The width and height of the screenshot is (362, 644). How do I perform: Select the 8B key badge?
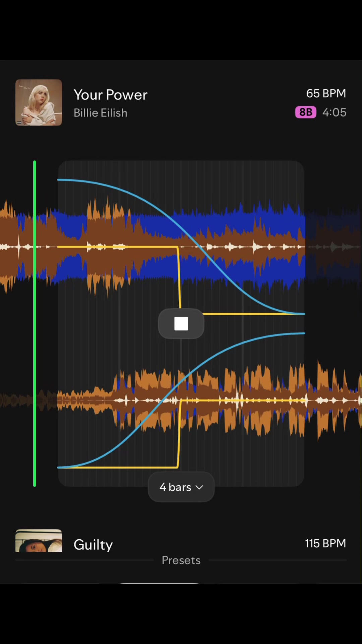[x=305, y=112]
